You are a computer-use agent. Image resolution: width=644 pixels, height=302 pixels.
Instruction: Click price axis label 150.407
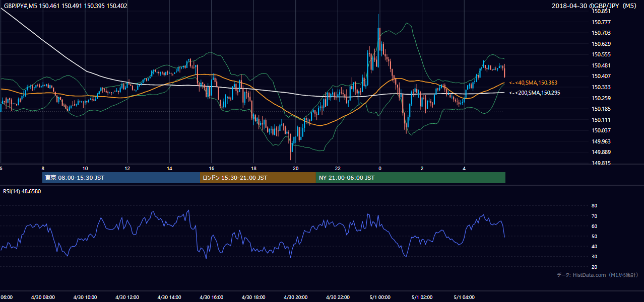click(601, 77)
